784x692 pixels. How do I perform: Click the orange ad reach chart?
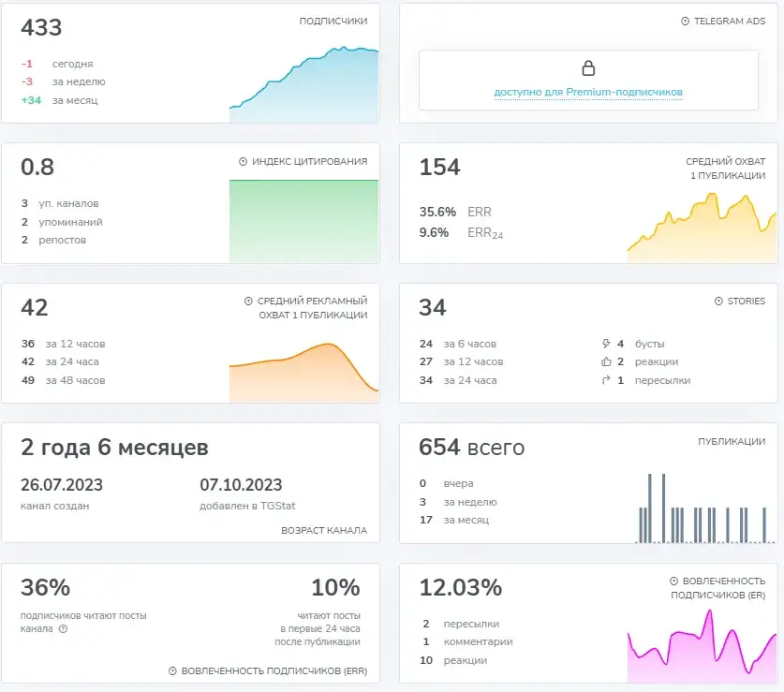click(304, 373)
